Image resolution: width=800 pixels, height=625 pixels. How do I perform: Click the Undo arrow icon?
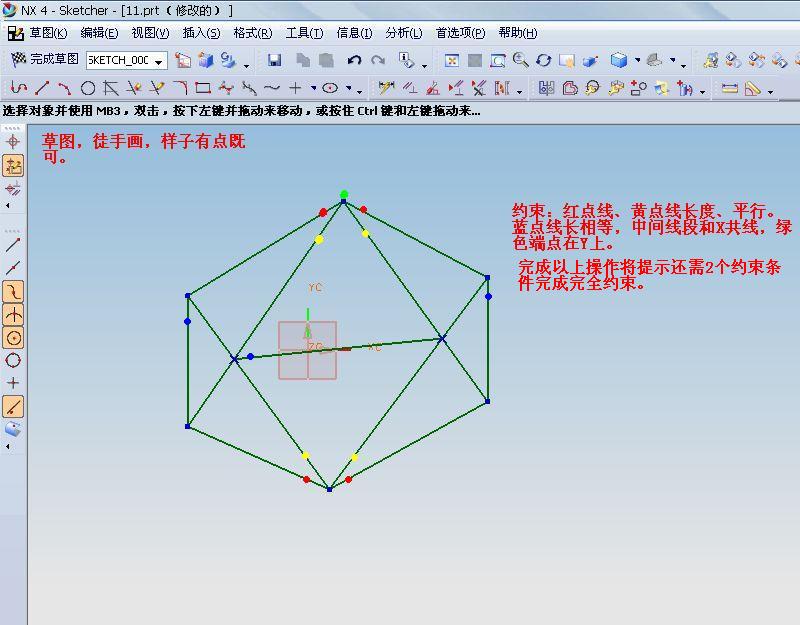point(354,60)
